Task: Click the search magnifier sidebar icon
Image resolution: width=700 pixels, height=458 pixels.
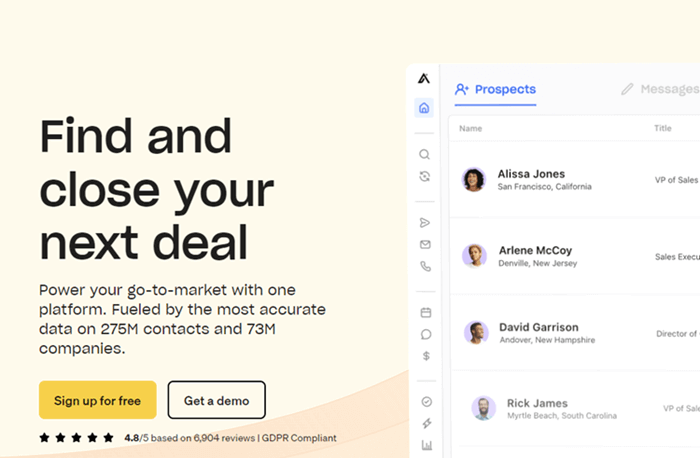Action: [425, 155]
